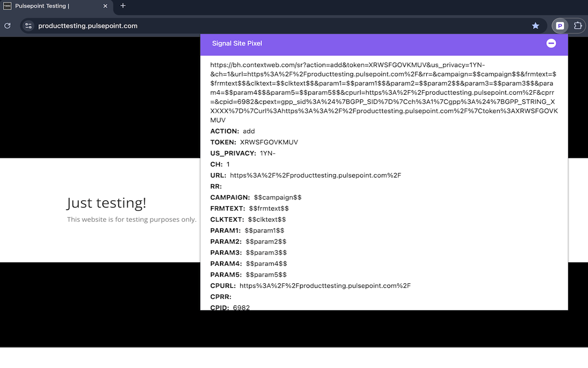Screen dimensions: 588x368
Task: Collapse the Signal Site Pixel panel
Action: (551, 43)
